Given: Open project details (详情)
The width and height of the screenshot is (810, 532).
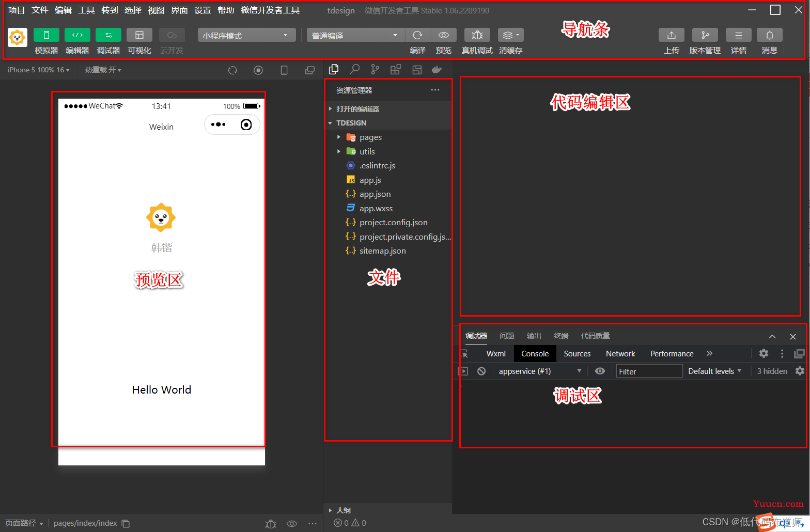Looking at the screenshot, I should 739,35.
